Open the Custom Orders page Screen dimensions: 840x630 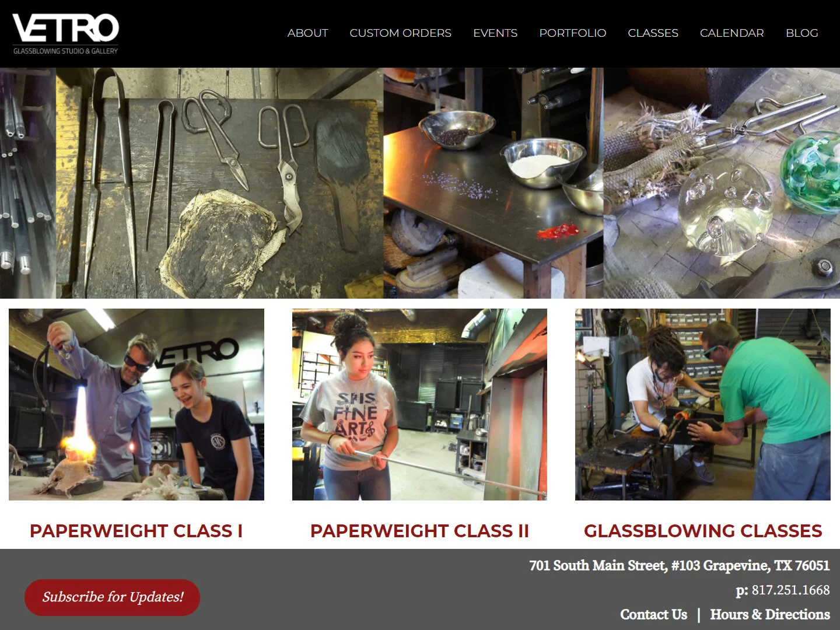click(x=400, y=33)
